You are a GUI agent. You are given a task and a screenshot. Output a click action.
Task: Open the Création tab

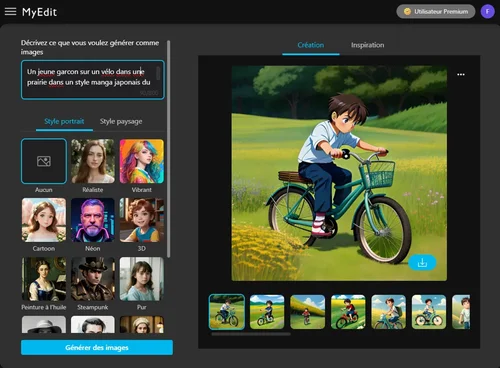point(311,45)
